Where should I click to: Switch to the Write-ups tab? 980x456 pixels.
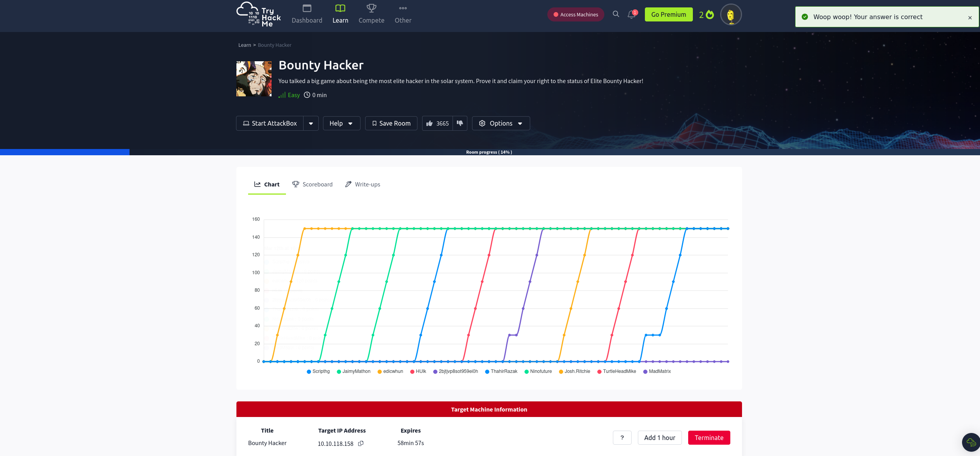362,185
